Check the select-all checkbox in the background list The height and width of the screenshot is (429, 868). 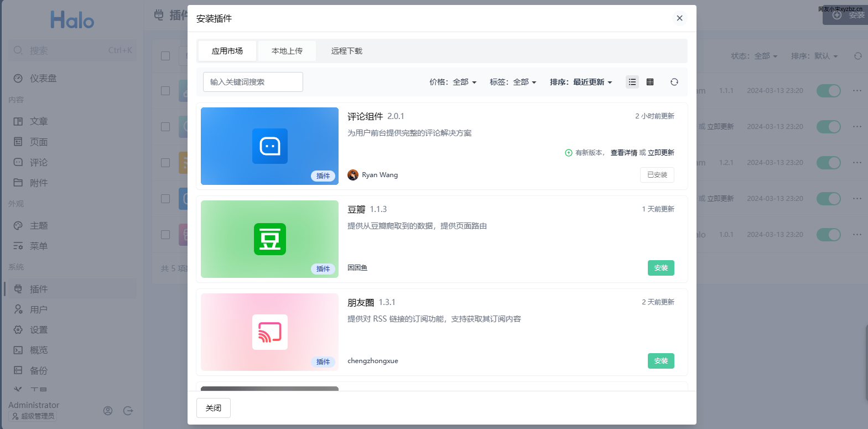[x=165, y=56]
